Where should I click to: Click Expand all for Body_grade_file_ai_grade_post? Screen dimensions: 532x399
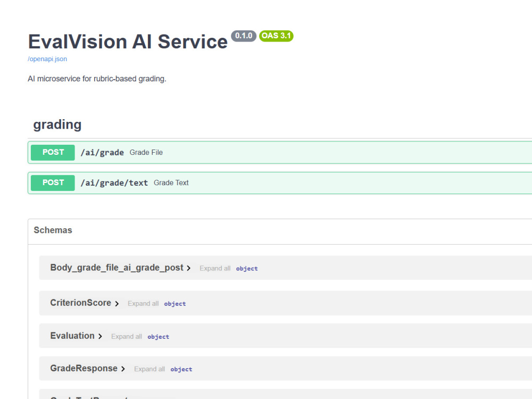tap(215, 268)
